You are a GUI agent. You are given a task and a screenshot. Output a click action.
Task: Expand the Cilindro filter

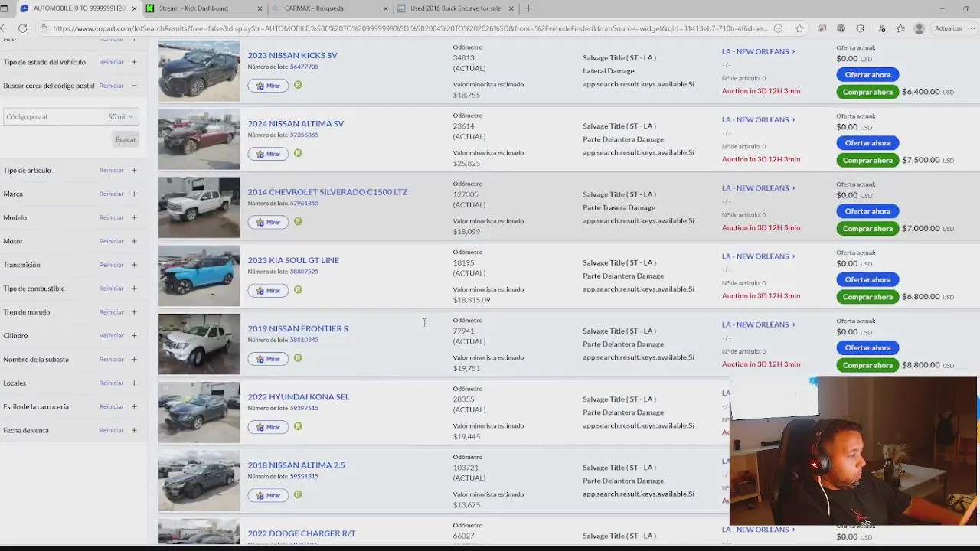click(x=134, y=336)
